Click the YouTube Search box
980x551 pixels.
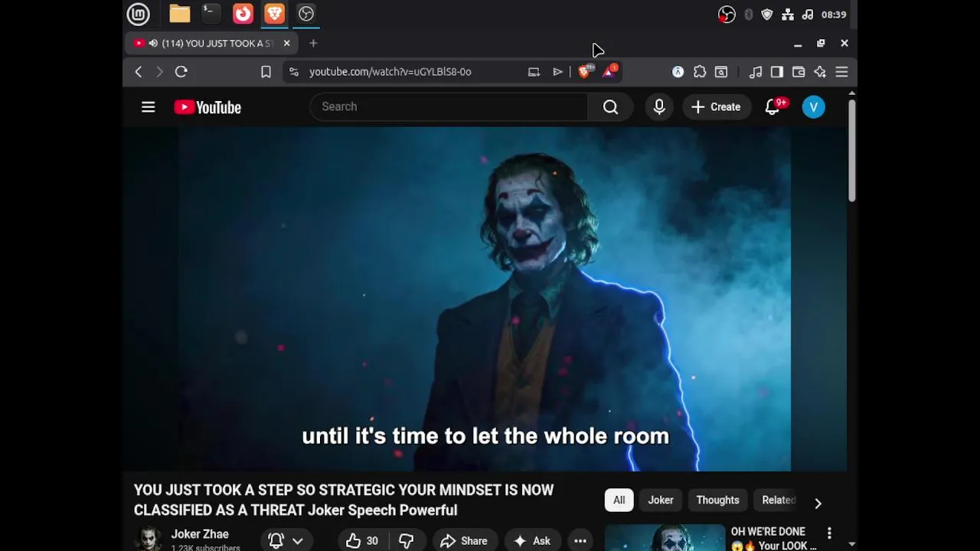[x=449, y=107]
